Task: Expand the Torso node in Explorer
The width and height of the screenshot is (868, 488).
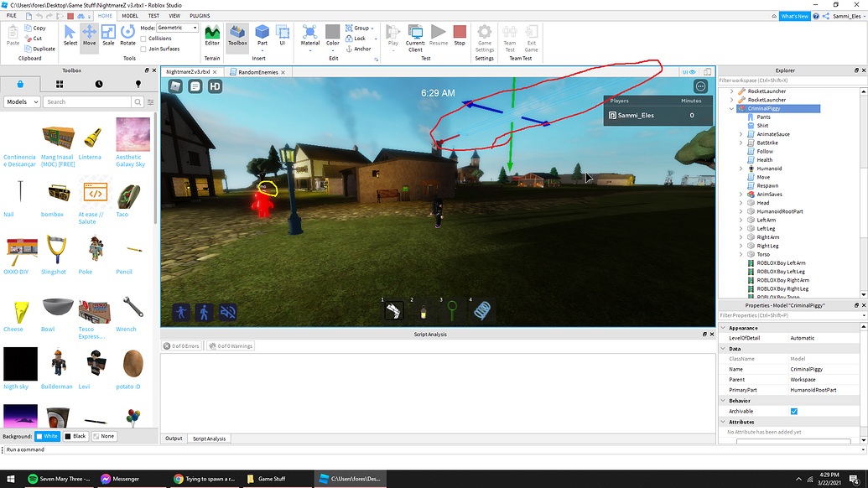Action: 741,254
